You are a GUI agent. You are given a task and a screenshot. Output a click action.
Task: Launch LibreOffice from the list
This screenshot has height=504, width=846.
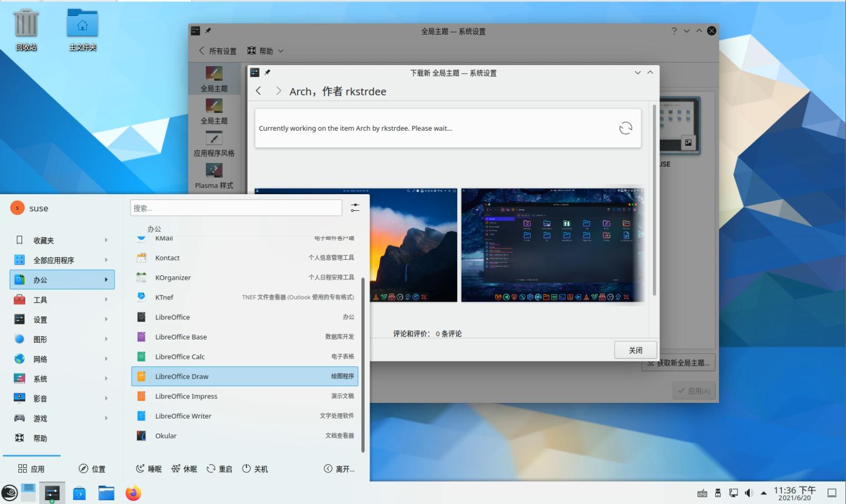[245, 317]
